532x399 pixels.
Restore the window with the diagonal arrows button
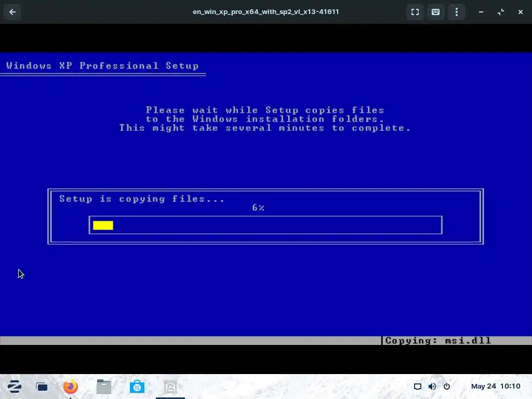[501, 12]
